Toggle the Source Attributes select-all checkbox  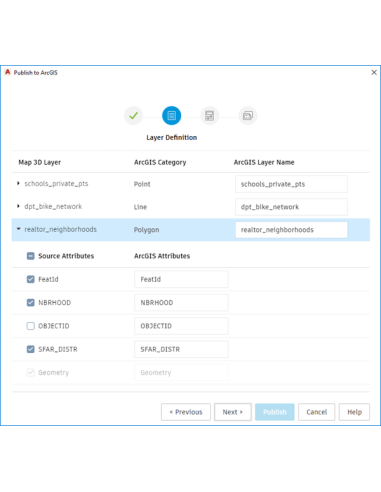(x=30, y=256)
